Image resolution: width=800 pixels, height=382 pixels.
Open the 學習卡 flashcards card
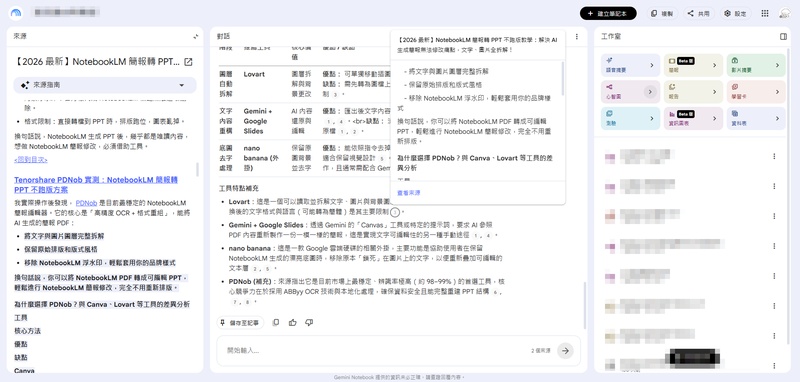pos(756,92)
